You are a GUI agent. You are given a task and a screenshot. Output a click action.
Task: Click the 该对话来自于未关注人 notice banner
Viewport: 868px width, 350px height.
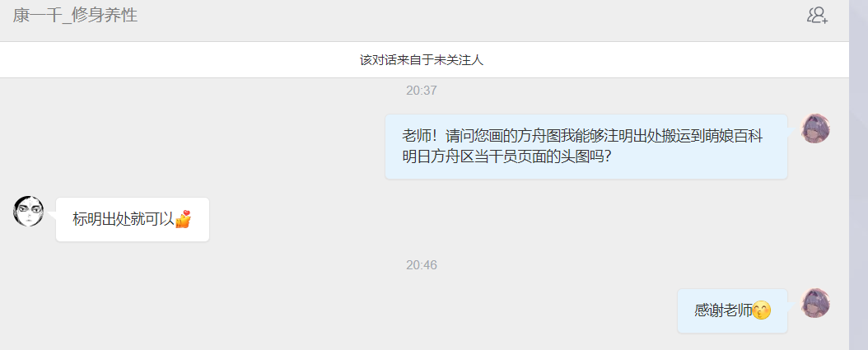click(x=424, y=60)
